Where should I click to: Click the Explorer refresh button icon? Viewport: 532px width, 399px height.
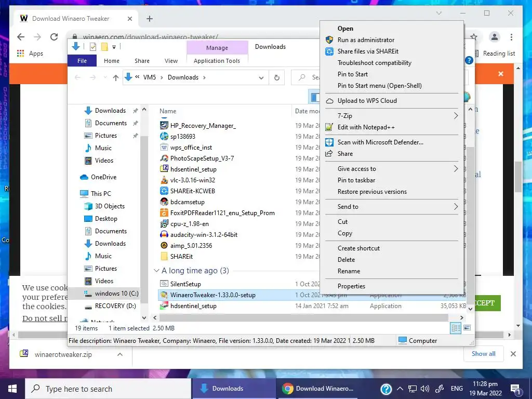277,78
